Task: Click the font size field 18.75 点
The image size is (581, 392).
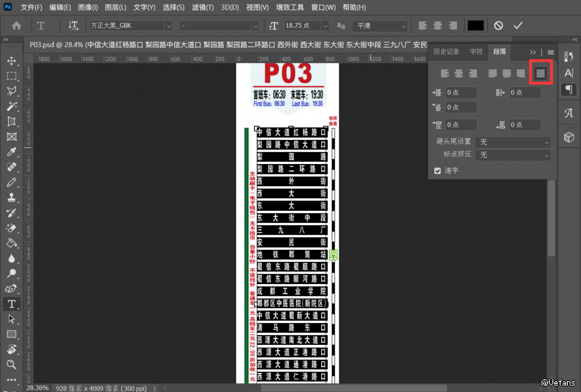Action: click(x=302, y=26)
